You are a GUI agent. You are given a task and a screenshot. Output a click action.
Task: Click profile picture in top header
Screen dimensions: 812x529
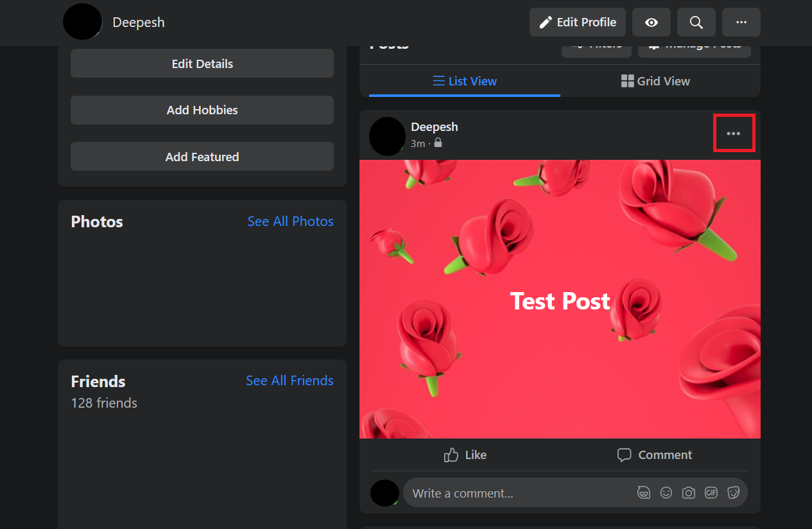click(82, 22)
